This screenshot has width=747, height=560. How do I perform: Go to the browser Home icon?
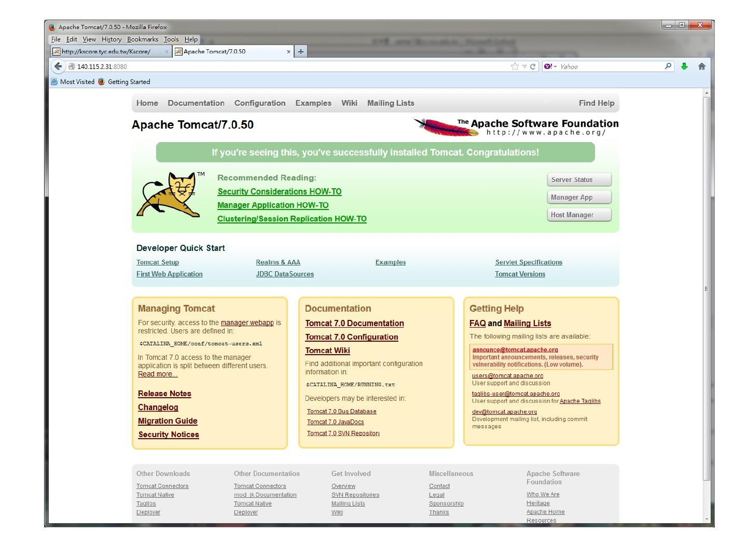(702, 66)
